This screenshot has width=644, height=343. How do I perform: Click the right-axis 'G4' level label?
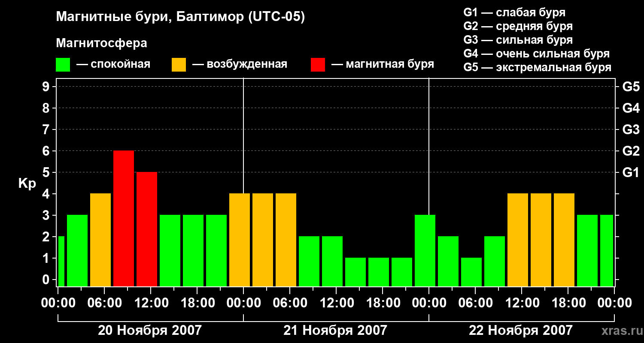click(631, 108)
